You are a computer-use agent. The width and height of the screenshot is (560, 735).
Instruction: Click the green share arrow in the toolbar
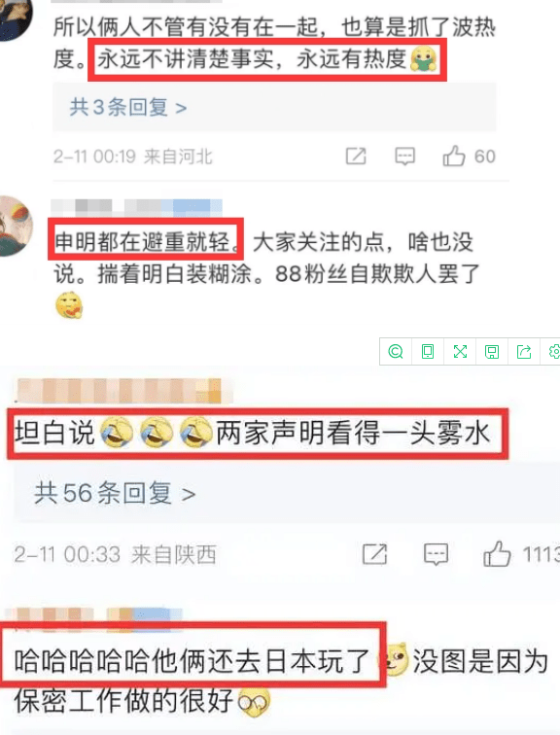pos(523,351)
